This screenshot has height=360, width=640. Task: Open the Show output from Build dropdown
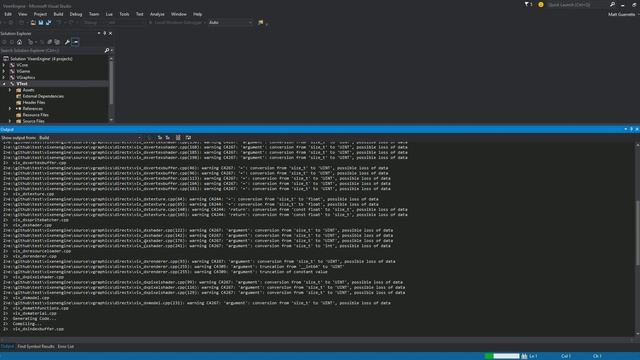(90, 138)
